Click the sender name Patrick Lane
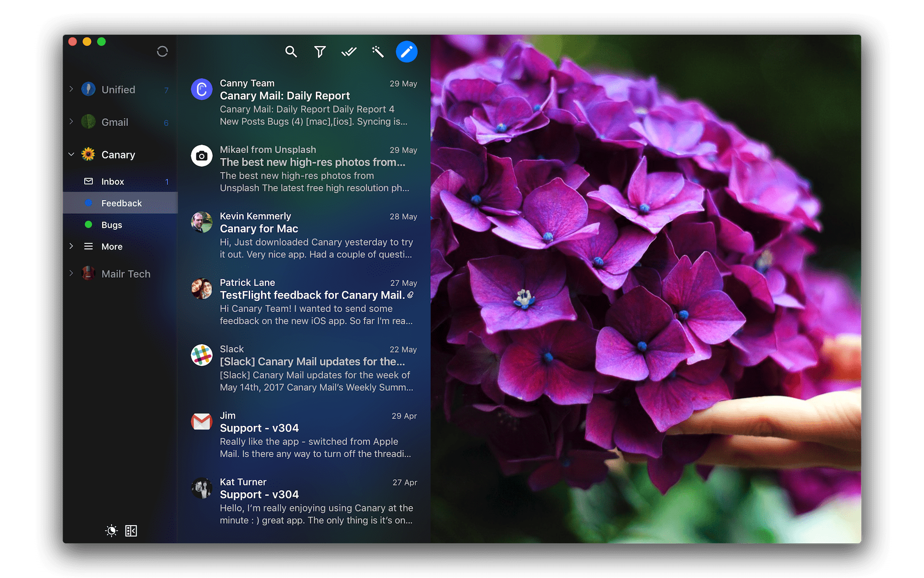The height and width of the screenshot is (578, 924). tap(247, 283)
